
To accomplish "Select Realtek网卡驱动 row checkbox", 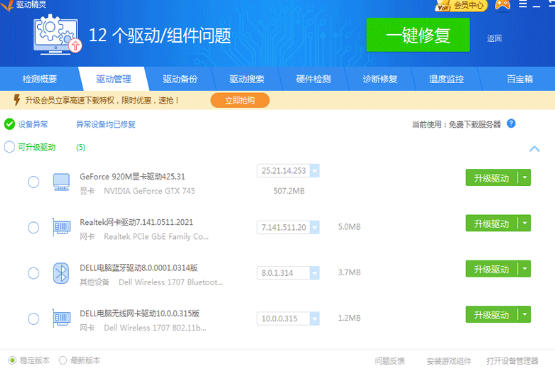I will pyautogui.click(x=34, y=227).
